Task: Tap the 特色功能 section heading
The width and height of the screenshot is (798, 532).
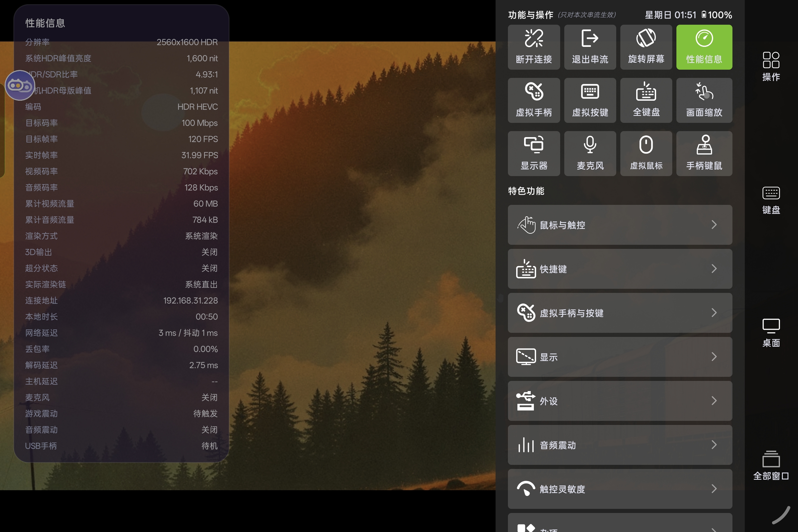Action: 526,191
